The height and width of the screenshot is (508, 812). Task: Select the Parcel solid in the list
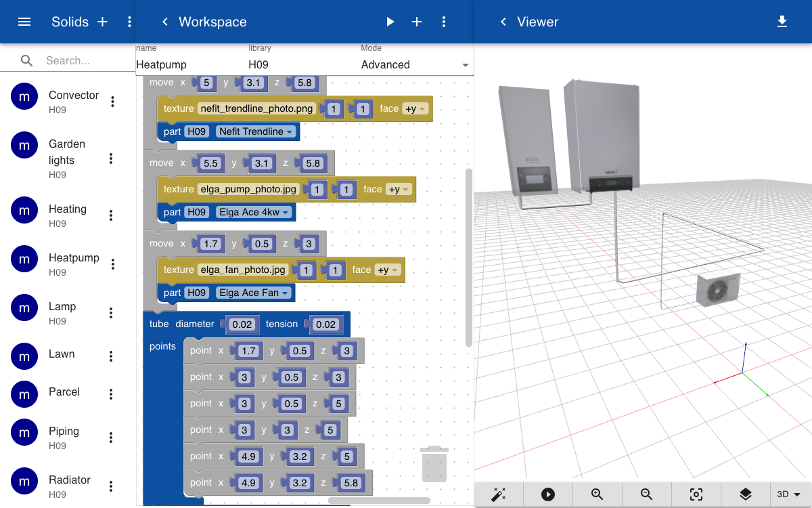(x=68, y=394)
